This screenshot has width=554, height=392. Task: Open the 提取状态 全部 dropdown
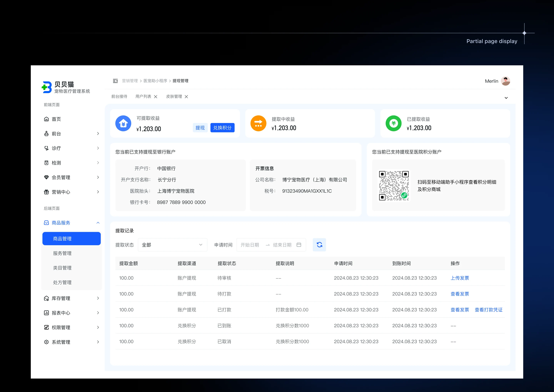pos(172,245)
